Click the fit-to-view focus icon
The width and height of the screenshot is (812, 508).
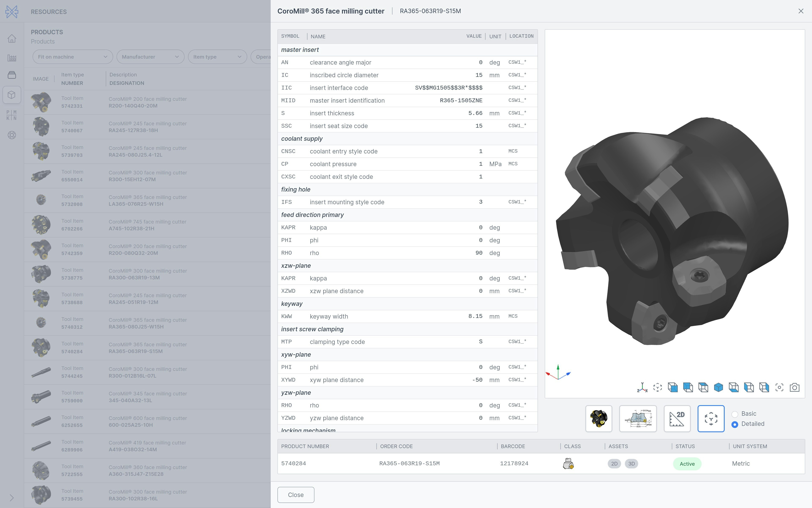779,387
